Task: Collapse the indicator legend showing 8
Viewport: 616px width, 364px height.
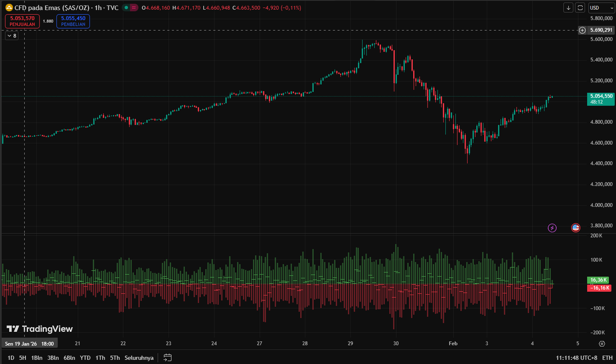Action: click(x=11, y=36)
